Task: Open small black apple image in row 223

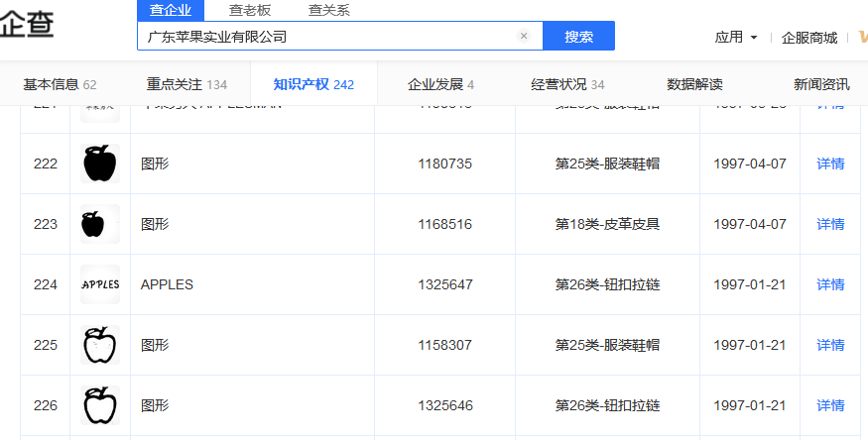Action: 100,224
